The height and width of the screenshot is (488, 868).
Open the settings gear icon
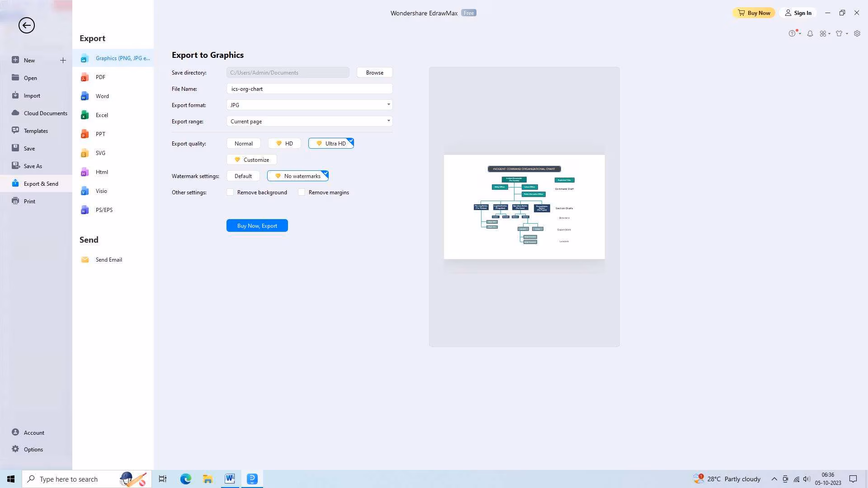(857, 33)
